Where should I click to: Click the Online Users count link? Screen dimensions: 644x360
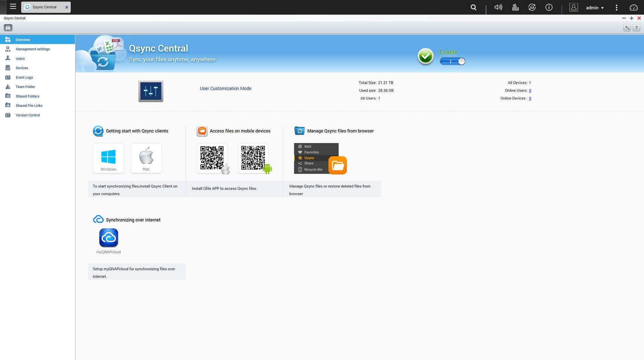pos(530,91)
